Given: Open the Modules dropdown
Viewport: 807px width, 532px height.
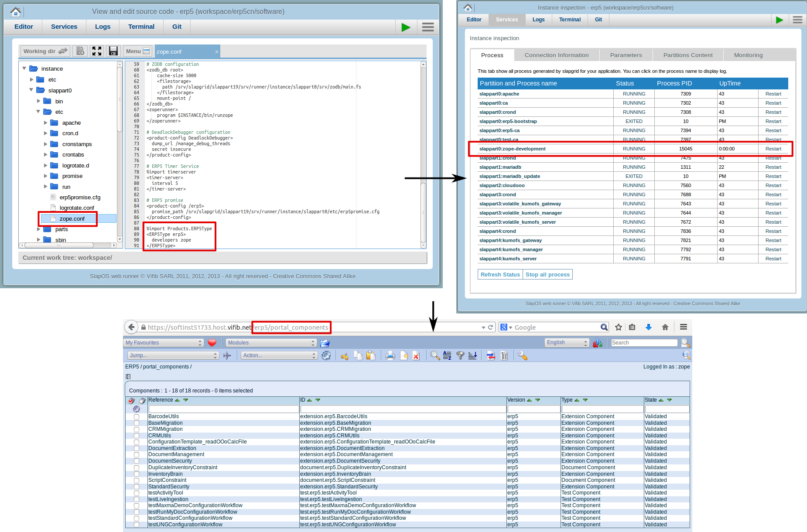Looking at the screenshot, I should (x=271, y=343).
